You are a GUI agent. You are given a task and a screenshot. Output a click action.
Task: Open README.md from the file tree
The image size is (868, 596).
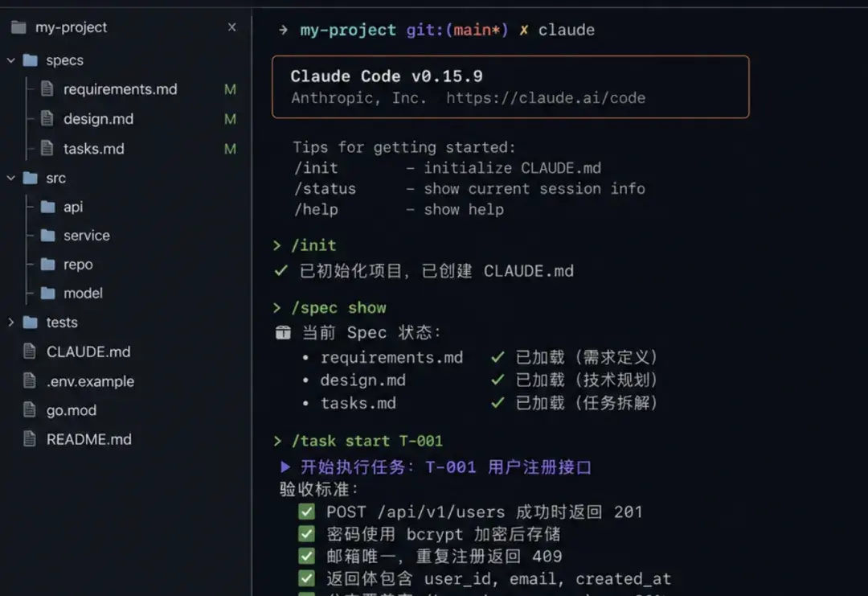coord(89,439)
